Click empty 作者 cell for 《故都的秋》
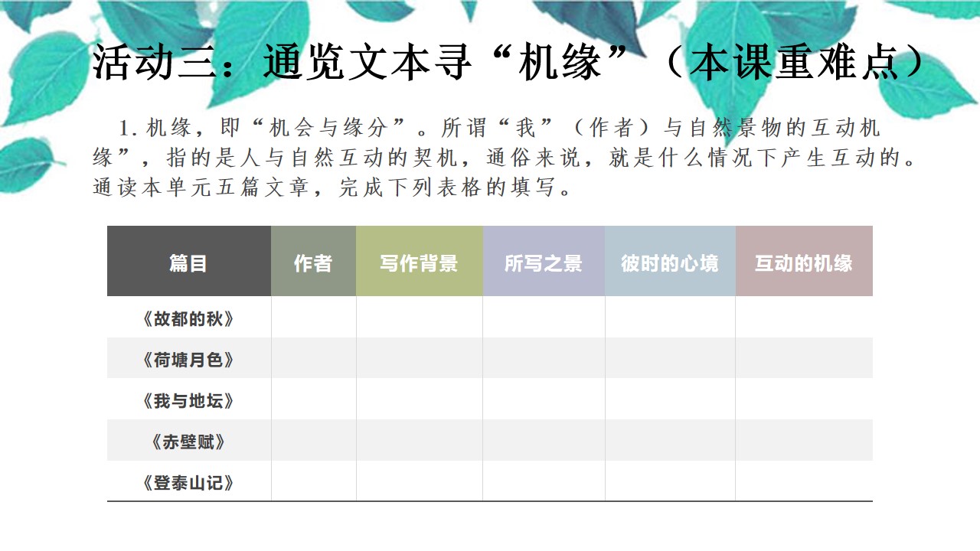This screenshot has height=551, width=980. coord(313,318)
